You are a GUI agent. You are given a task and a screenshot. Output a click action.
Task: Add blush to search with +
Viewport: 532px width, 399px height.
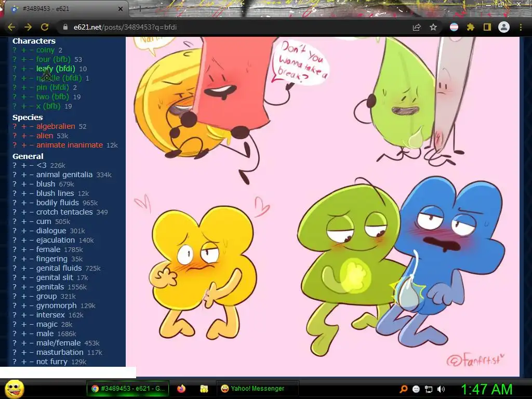coord(24,184)
